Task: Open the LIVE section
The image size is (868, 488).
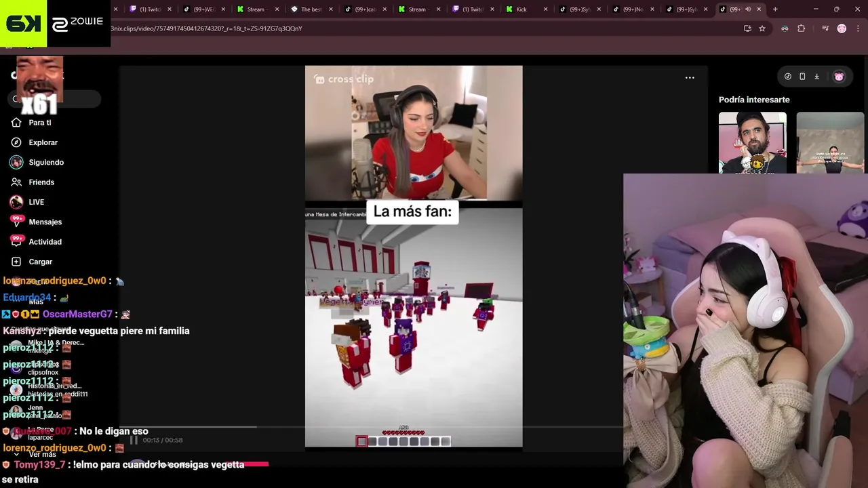Action: 36,202
